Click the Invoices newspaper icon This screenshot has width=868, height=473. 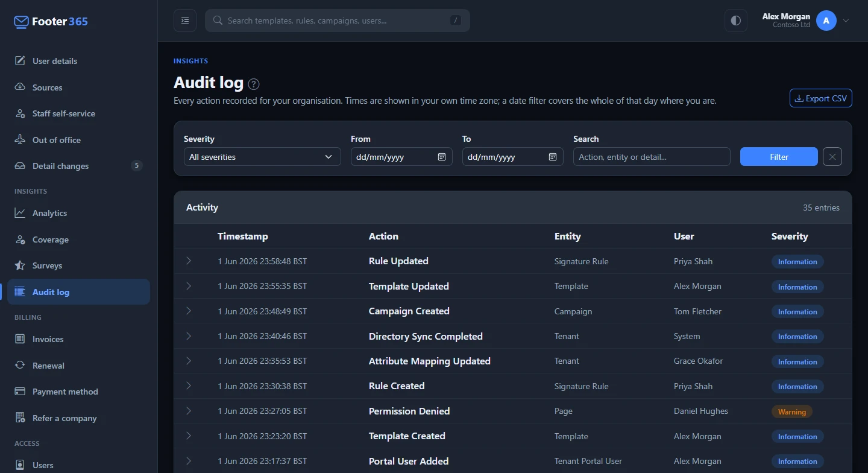(x=20, y=339)
